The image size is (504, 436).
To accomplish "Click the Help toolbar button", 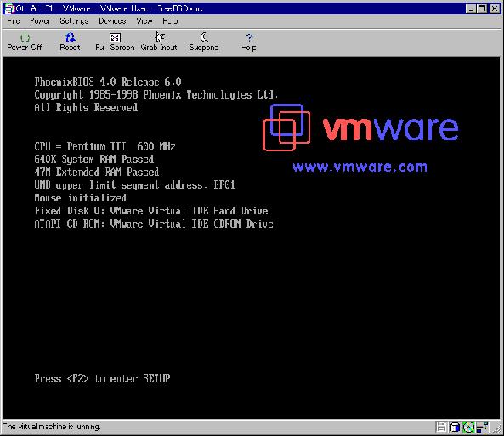I will 249,42.
